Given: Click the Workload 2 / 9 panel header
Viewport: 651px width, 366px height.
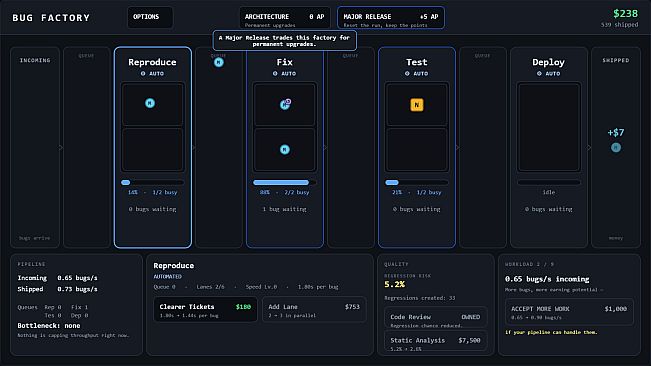Looking at the screenshot, I should point(529,264).
